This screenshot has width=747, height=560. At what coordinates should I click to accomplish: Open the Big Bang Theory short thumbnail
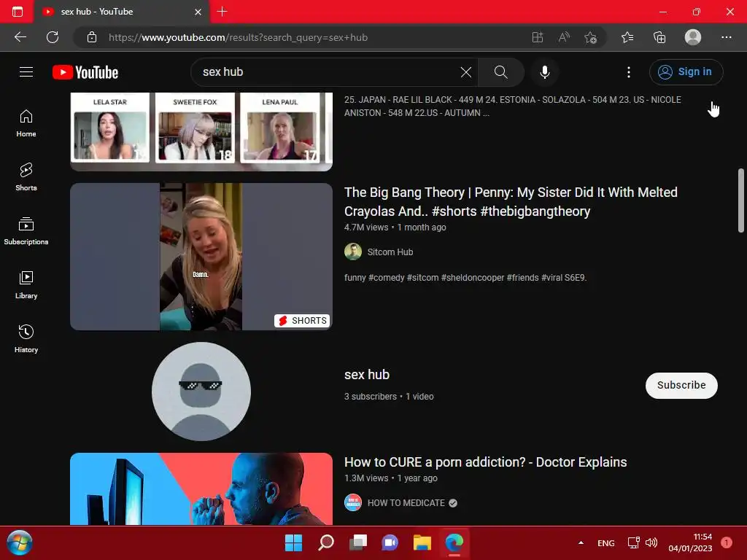201,257
